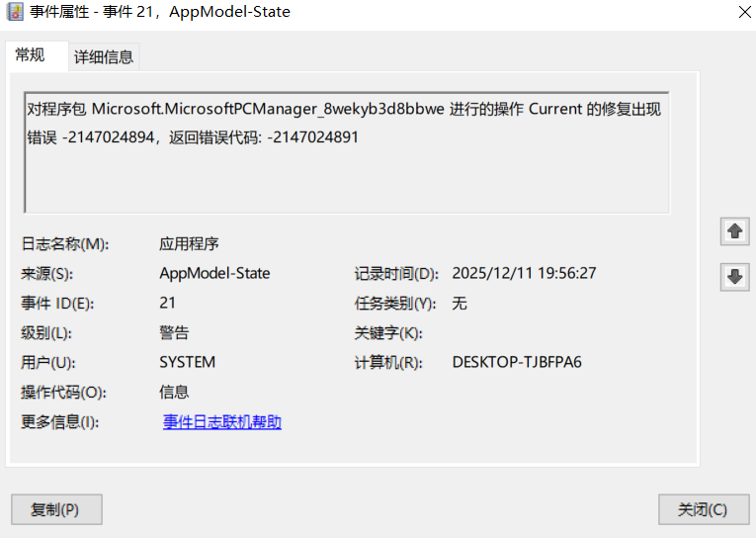Screen dimensions: 756x538
Task: Click the task category value 无
Action: (460, 304)
